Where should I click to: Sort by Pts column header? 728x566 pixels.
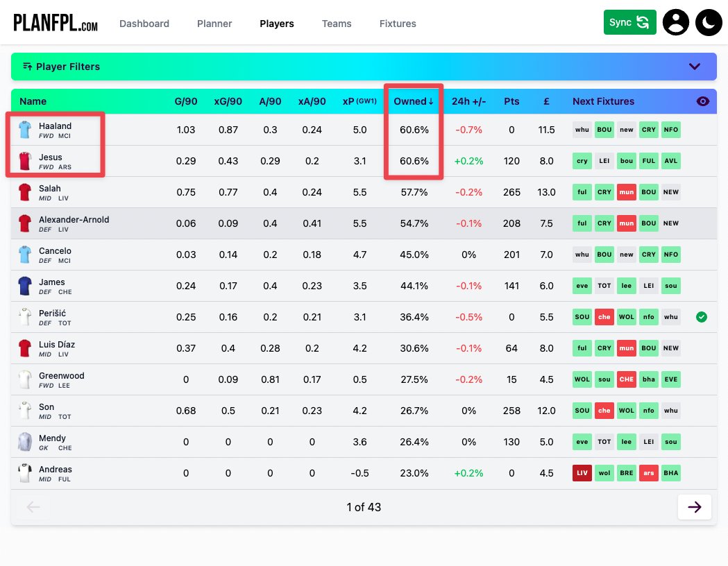(511, 101)
